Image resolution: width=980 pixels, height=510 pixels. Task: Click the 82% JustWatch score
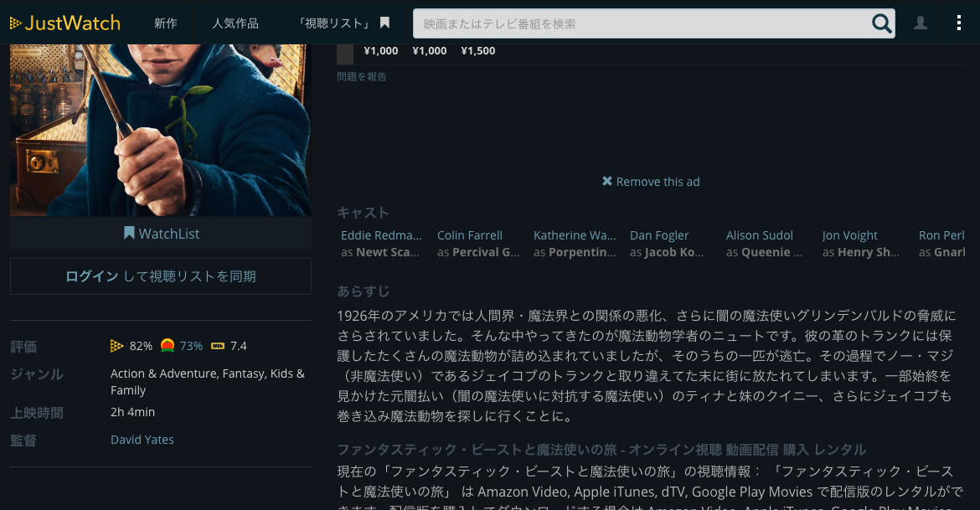click(141, 346)
